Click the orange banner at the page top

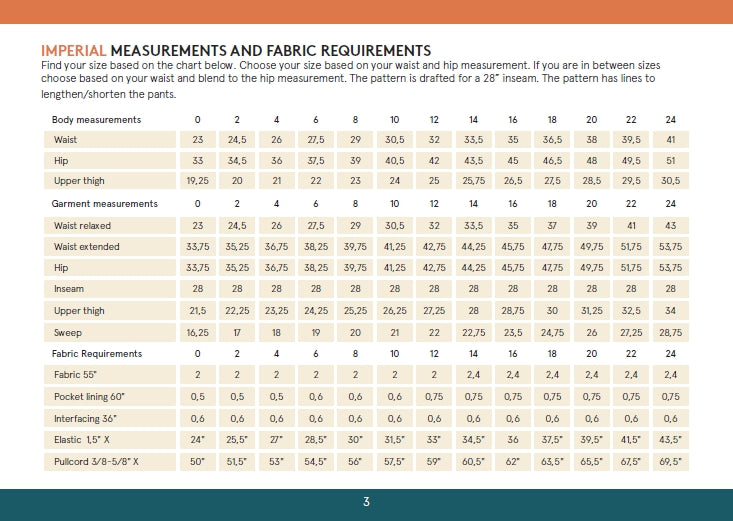click(x=366, y=11)
